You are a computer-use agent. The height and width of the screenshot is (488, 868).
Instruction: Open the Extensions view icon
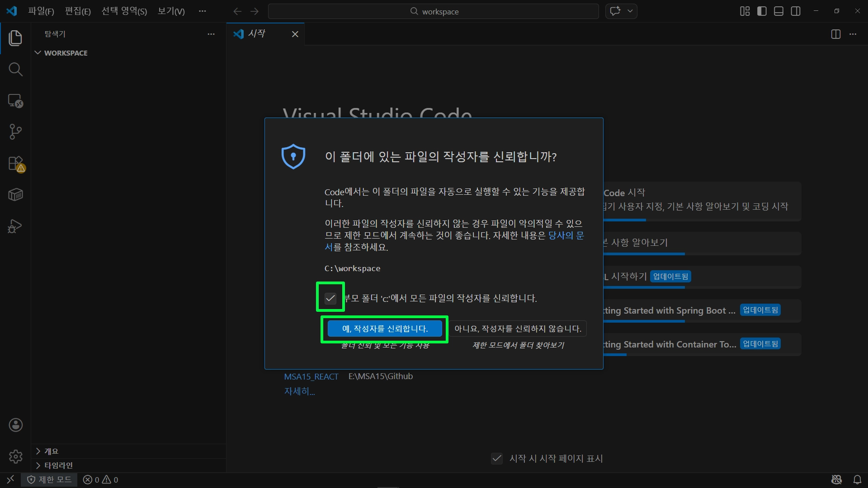tap(15, 163)
